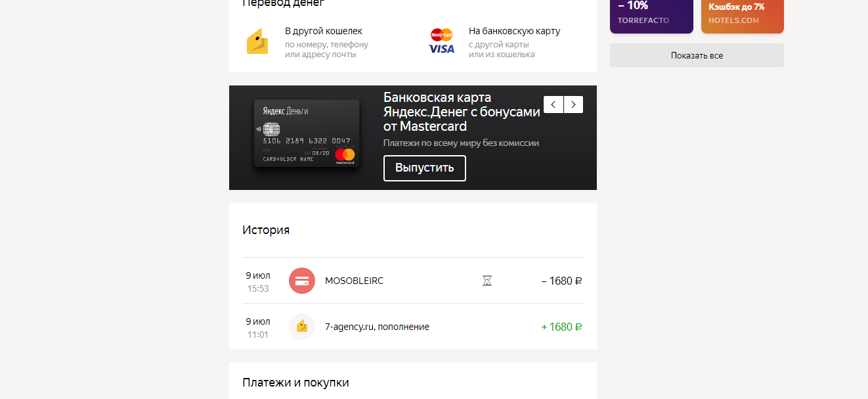Click text "с другой карты или из кошелька"
This screenshot has width=868, height=399.
pos(502,49)
